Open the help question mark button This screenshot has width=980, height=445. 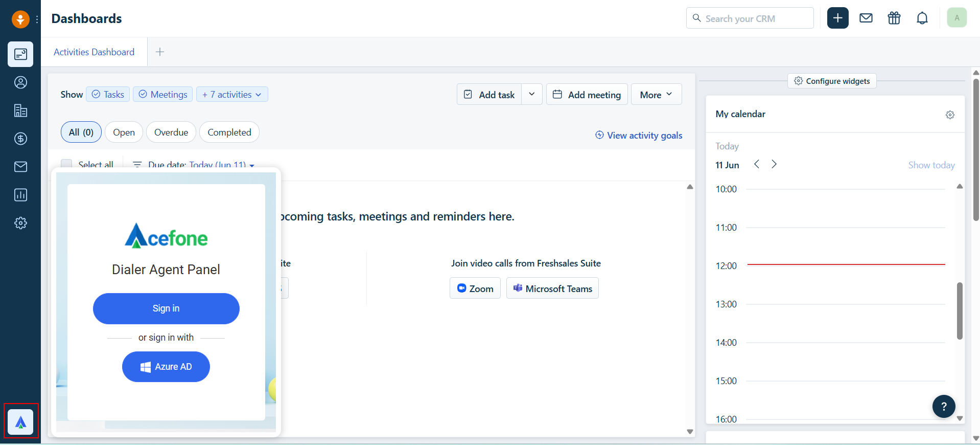(x=944, y=407)
